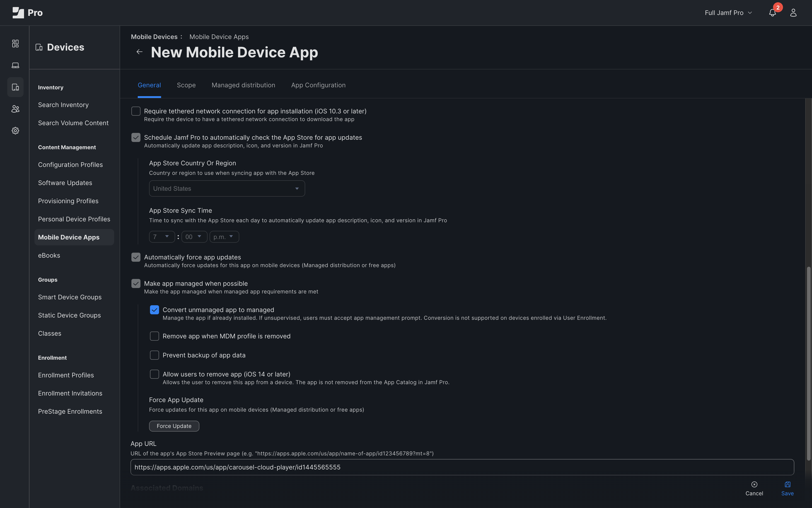Viewport: 812px width, 508px height.
Task: Open the a.m./p.m. dropdown
Action: [x=224, y=237]
